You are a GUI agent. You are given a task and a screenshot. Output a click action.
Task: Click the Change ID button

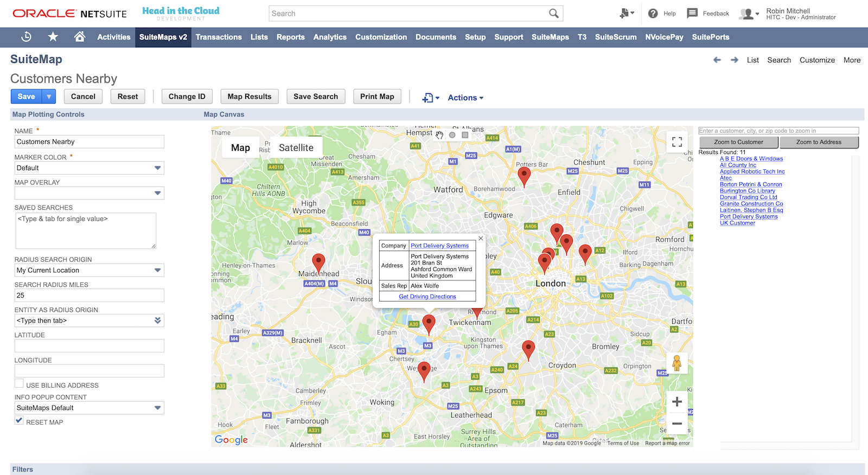click(x=187, y=97)
